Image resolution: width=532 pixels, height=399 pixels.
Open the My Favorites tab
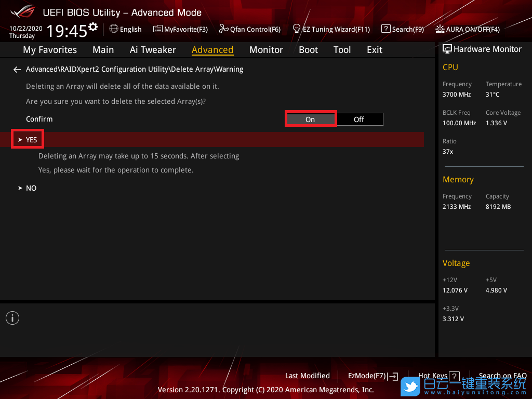coord(50,50)
